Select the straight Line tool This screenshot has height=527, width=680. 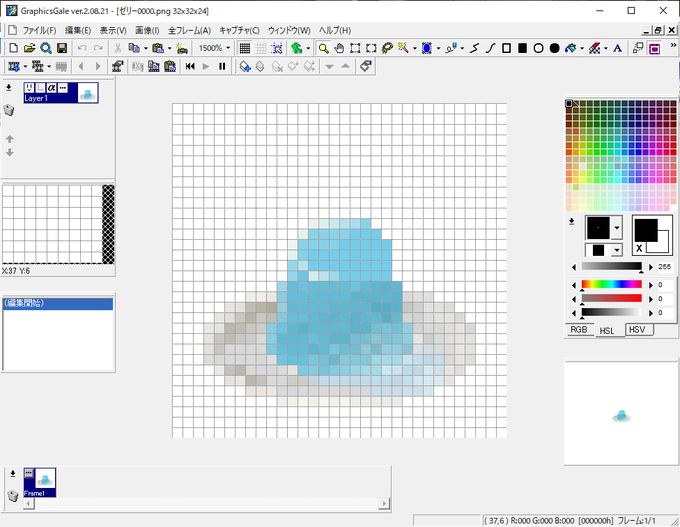pyautogui.click(x=474, y=48)
